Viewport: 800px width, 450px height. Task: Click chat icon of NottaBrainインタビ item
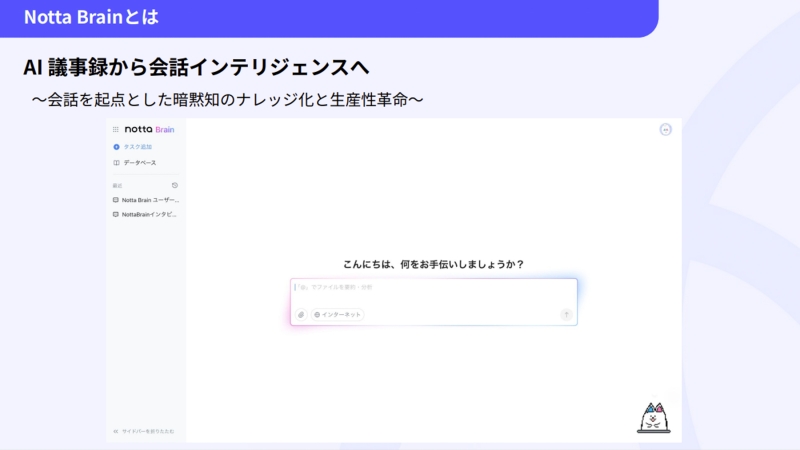tap(116, 214)
